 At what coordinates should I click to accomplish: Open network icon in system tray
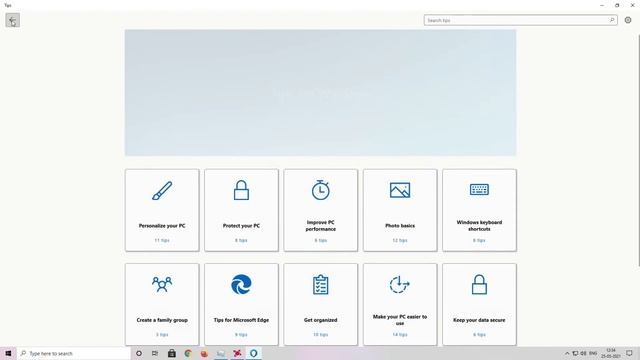pyautogui.click(x=575, y=353)
